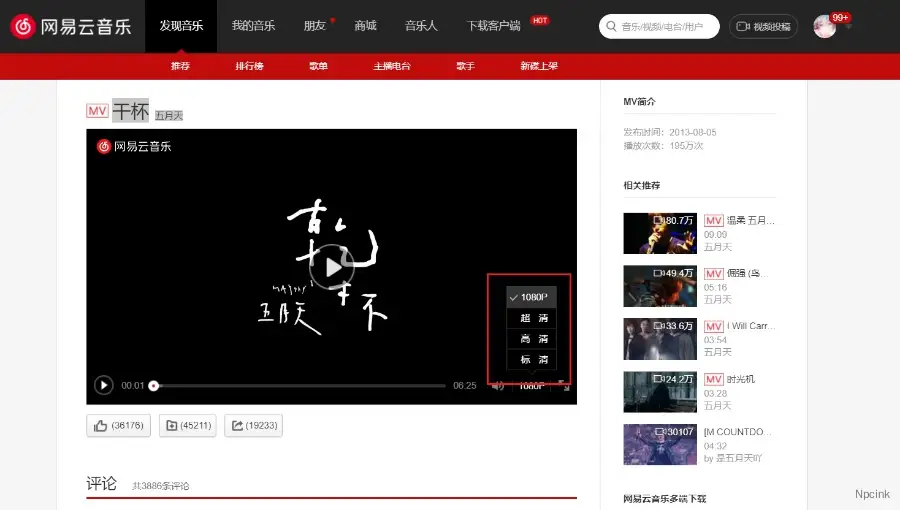Click the big center play button
Screen dimensions: 900x510
(x=332, y=267)
